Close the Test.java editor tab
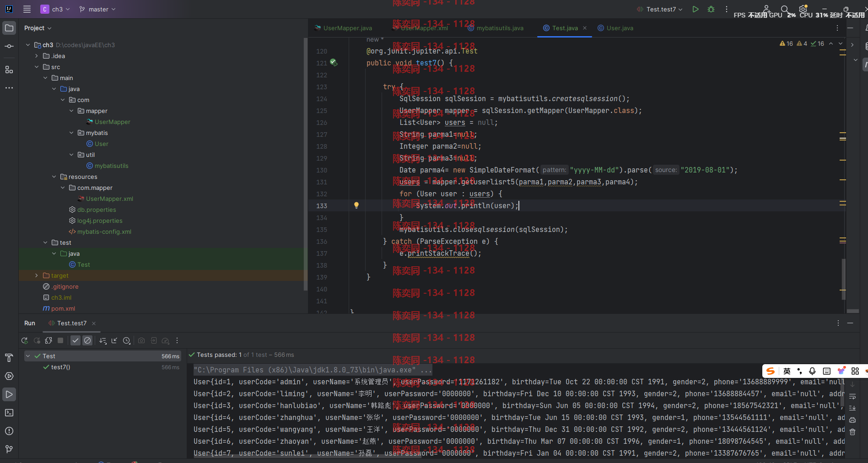The width and height of the screenshot is (868, 463). (585, 28)
